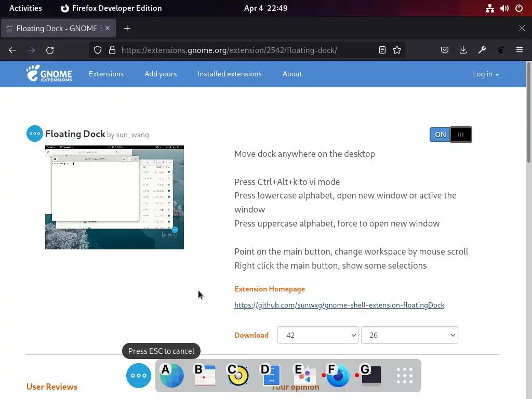Screen dimensions: 532x399
Task: Reload the current page
Action: (50, 50)
